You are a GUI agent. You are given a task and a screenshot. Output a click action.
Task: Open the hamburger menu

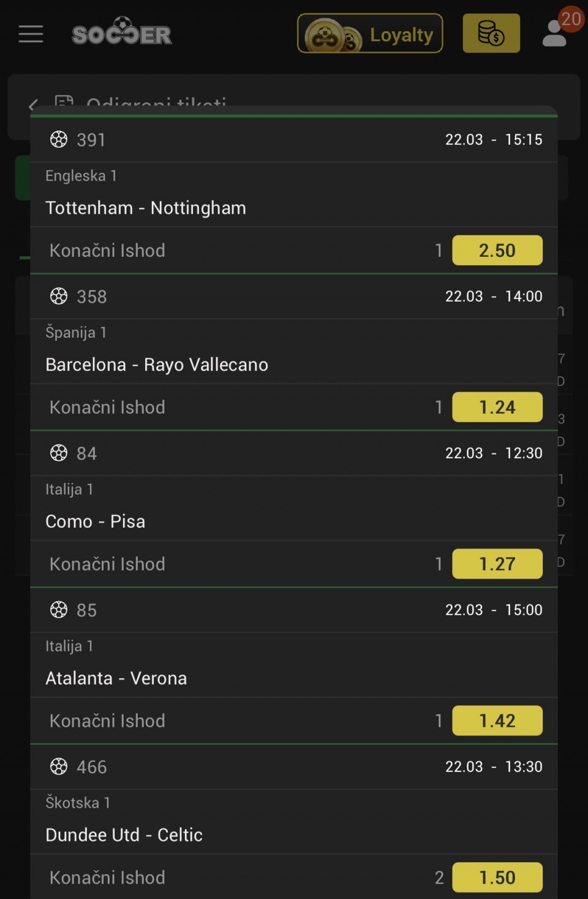31,34
